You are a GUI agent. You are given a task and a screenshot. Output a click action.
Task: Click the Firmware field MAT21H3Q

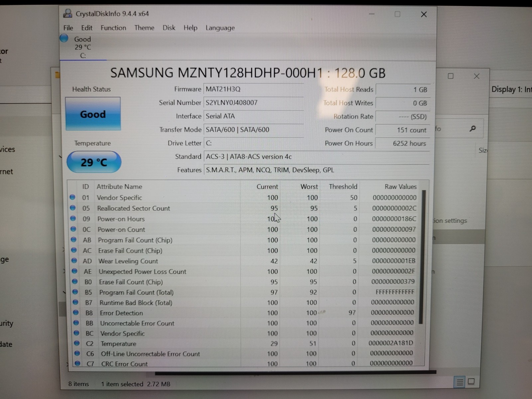tap(253, 89)
